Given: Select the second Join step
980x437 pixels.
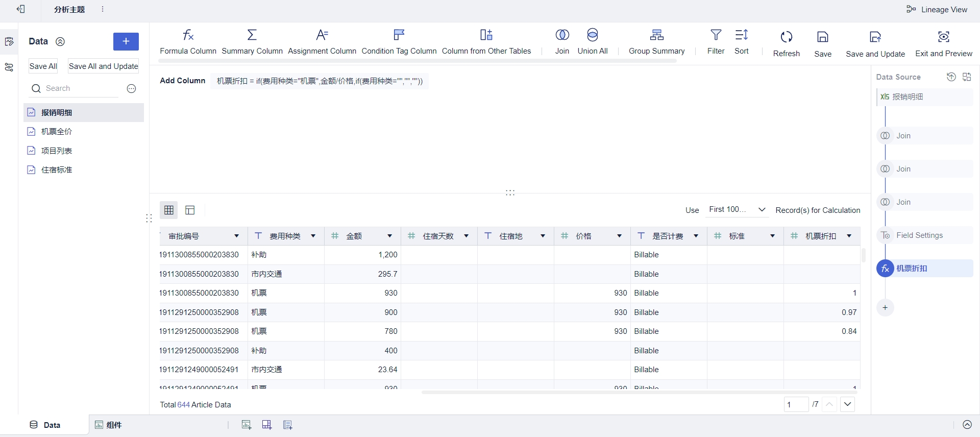Looking at the screenshot, I should tap(925, 169).
